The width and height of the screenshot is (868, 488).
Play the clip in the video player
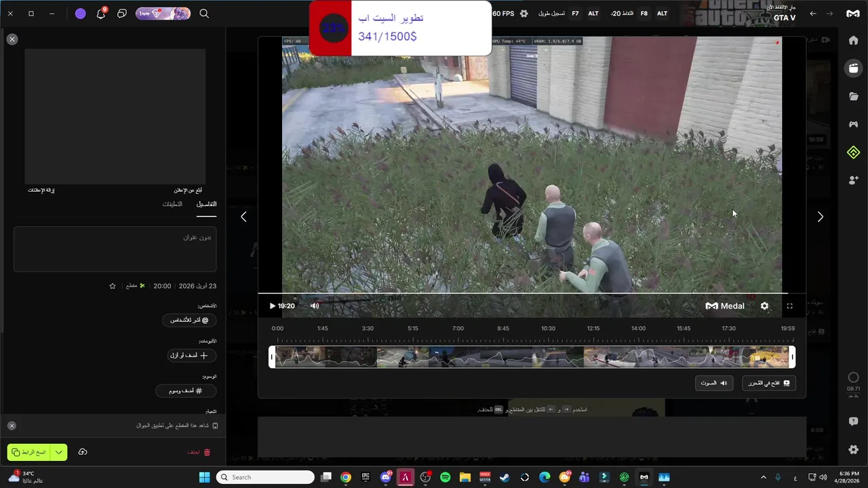click(x=273, y=306)
